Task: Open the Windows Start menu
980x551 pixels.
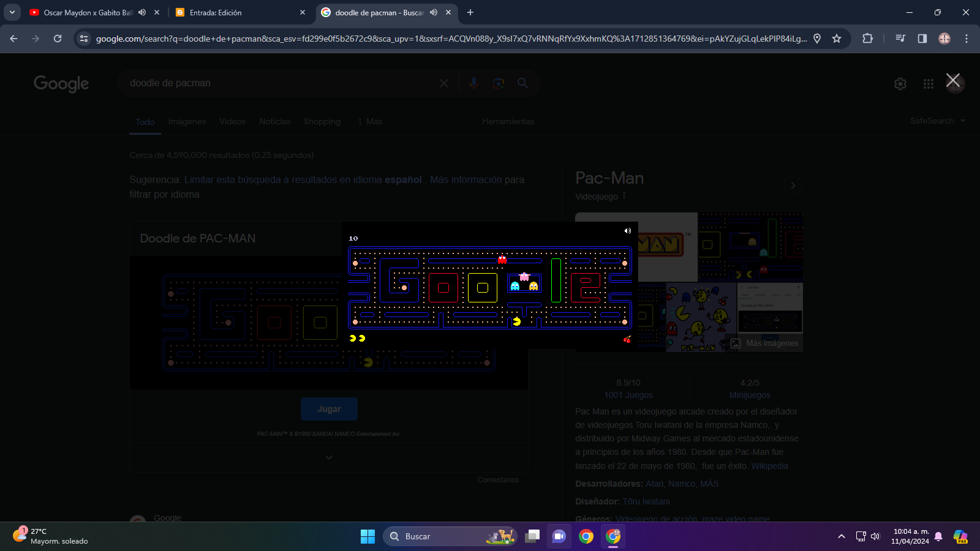Action: [x=367, y=536]
